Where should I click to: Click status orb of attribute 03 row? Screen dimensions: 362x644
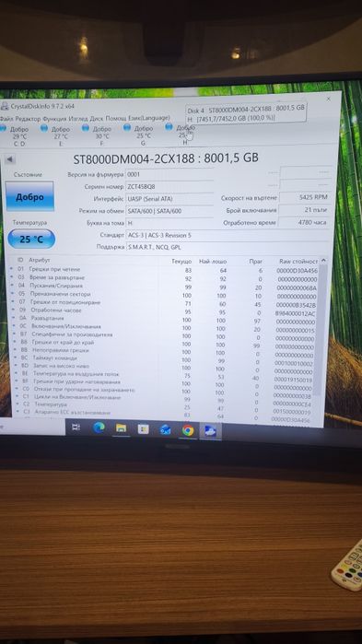click(11, 277)
